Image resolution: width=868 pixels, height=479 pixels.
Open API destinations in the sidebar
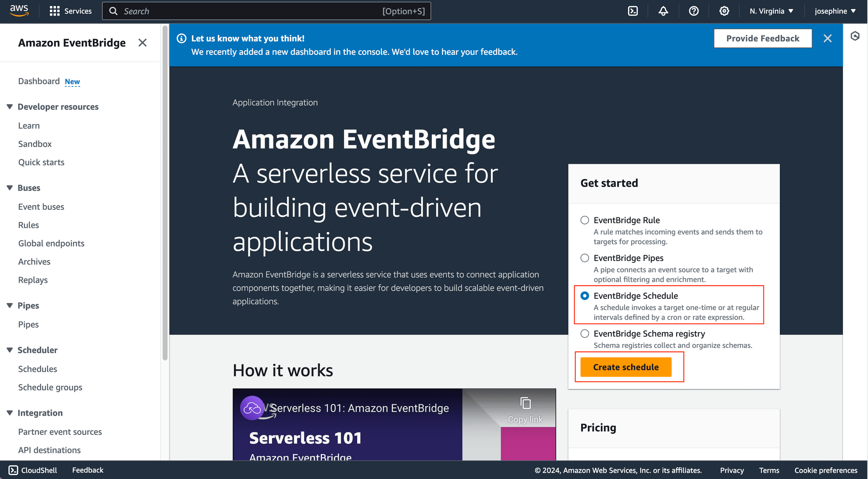click(49, 450)
